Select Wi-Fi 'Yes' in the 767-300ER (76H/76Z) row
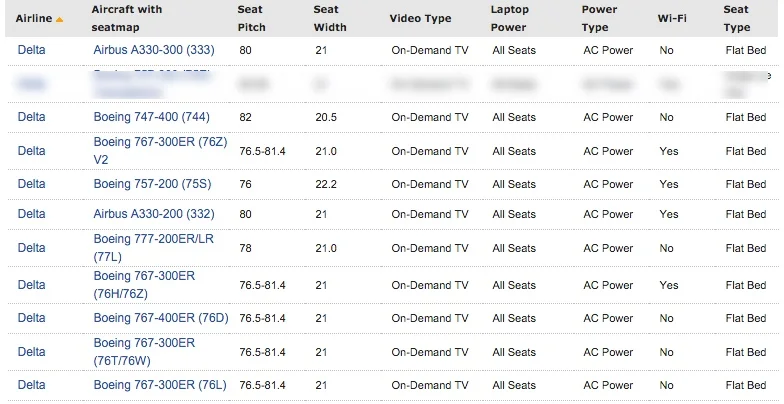This screenshot has width=784, height=404. click(669, 286)
